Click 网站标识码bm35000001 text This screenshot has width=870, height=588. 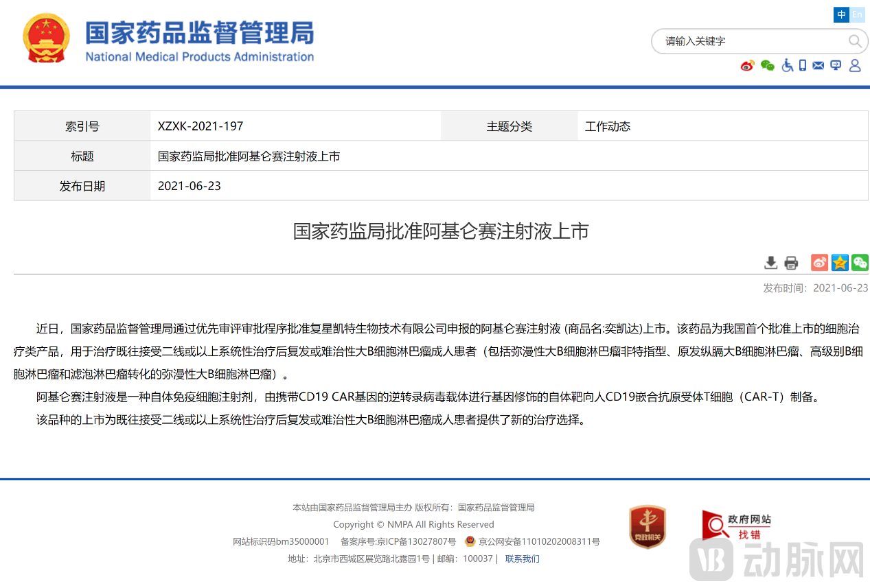point(281,542)
